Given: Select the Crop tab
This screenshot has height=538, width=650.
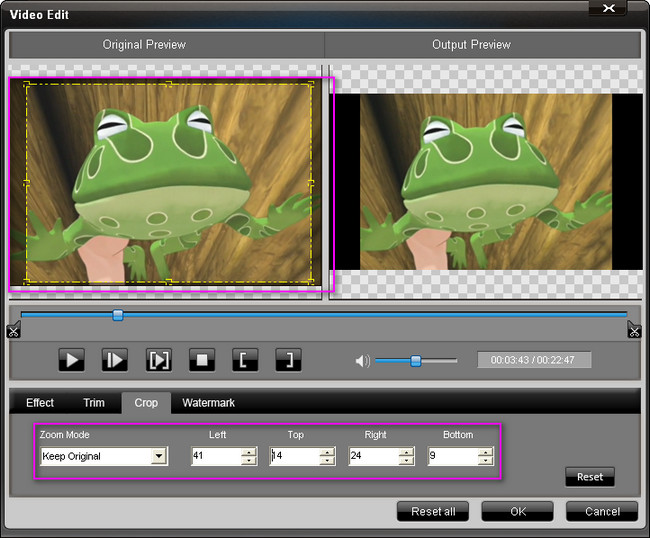Looking at the screenshot, I should (146, 403).
